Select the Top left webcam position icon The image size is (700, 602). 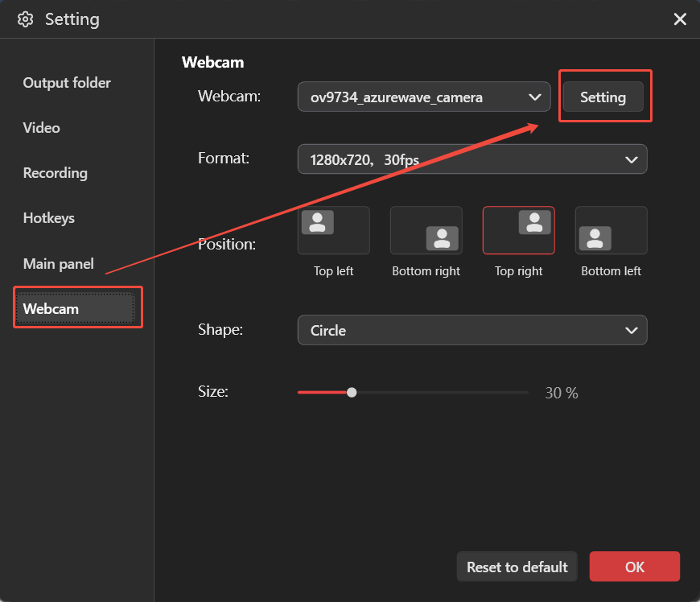coord(333,230)
